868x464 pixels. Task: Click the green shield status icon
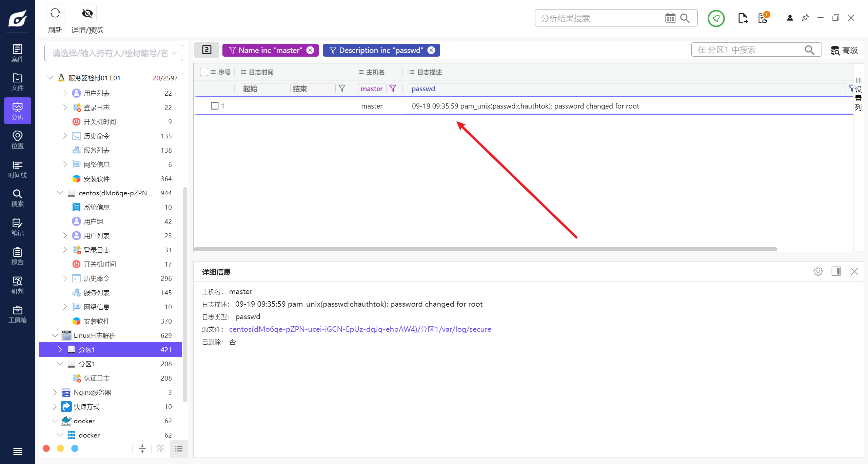click(716, 18)
